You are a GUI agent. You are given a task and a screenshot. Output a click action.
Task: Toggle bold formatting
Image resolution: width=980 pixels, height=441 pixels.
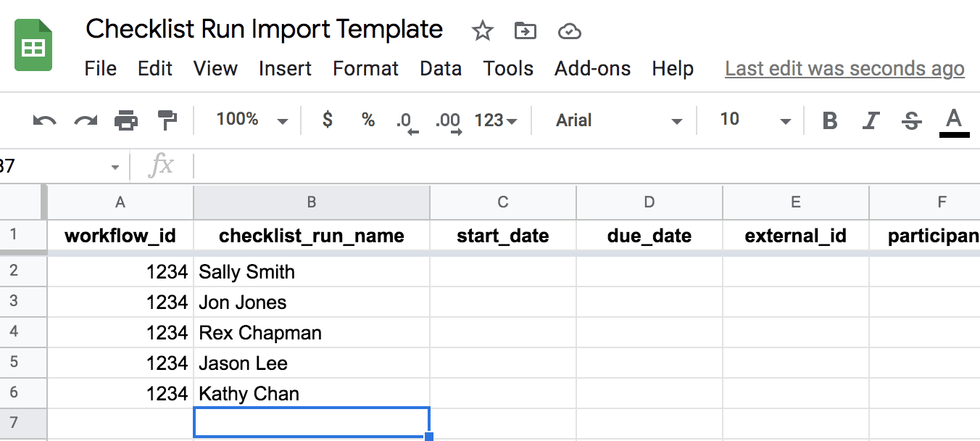[831, 120]
